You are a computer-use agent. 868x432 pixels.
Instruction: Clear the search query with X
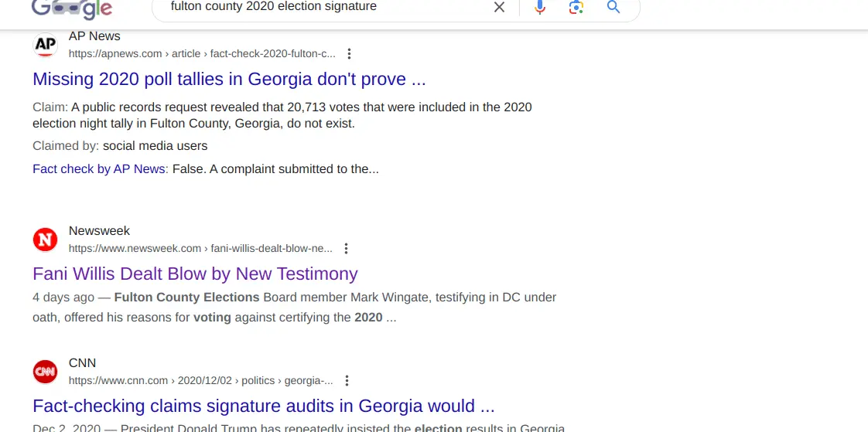pos(499,7)
